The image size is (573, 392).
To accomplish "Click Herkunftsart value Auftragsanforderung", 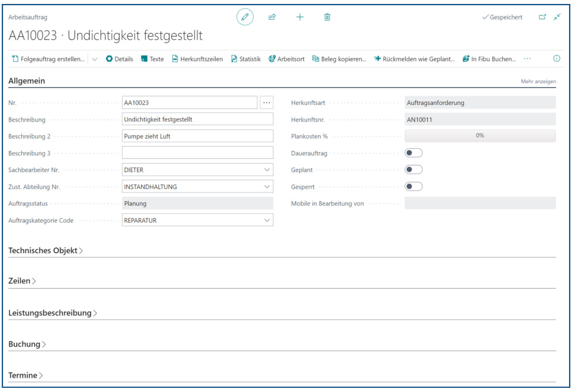I will pyautogui.click(x=480, y=102).
